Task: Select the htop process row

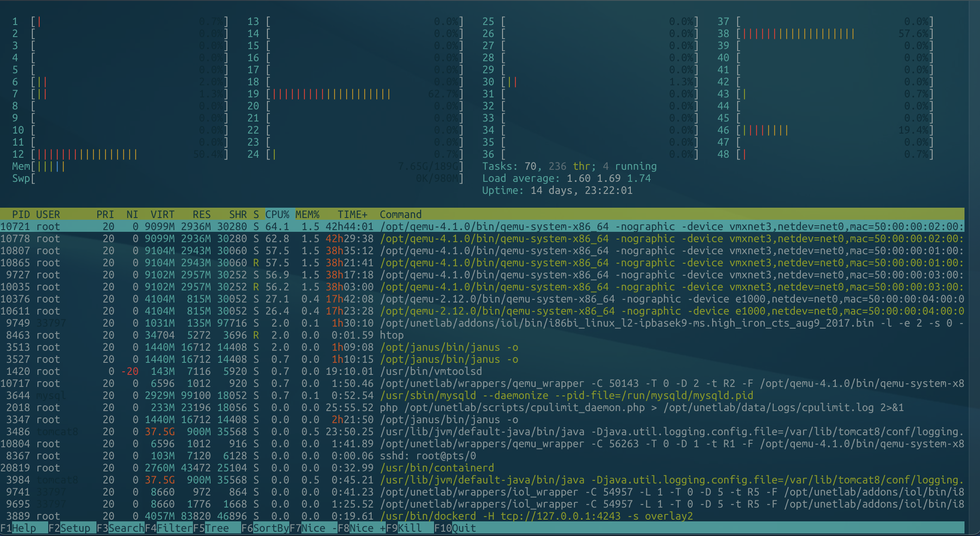Action: coord(391,335)
